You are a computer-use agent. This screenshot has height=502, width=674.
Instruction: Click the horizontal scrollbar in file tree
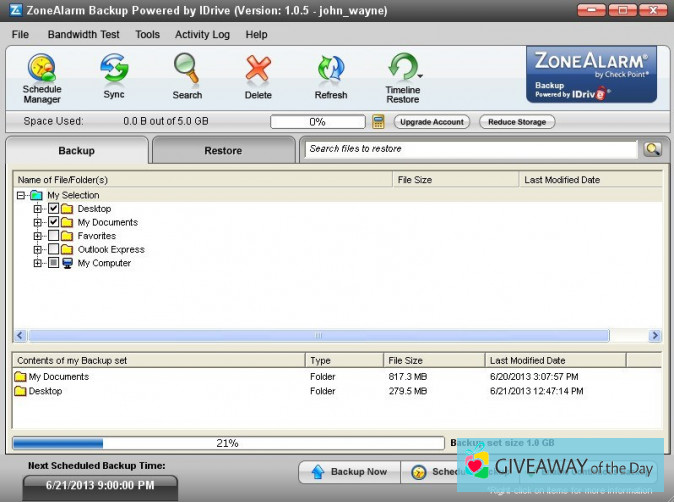(318, 336)
